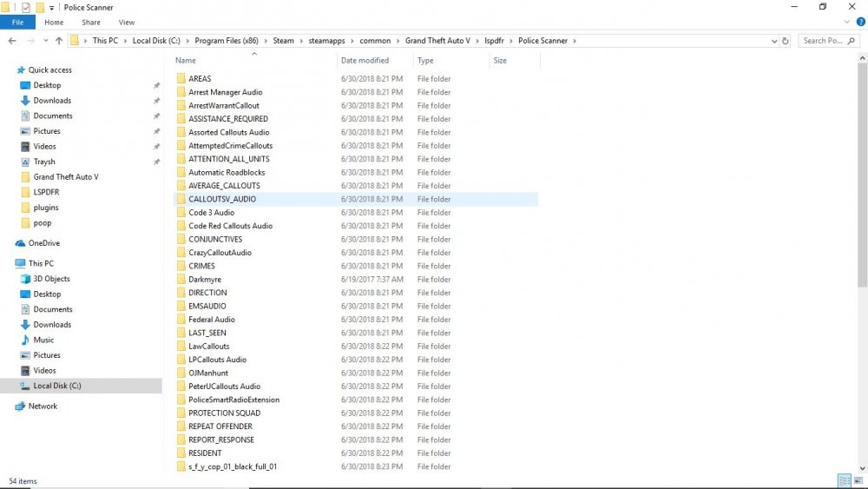Expand the ribbon with the chevron
This screenshot has width=868, height=489.
coord(846,23)
